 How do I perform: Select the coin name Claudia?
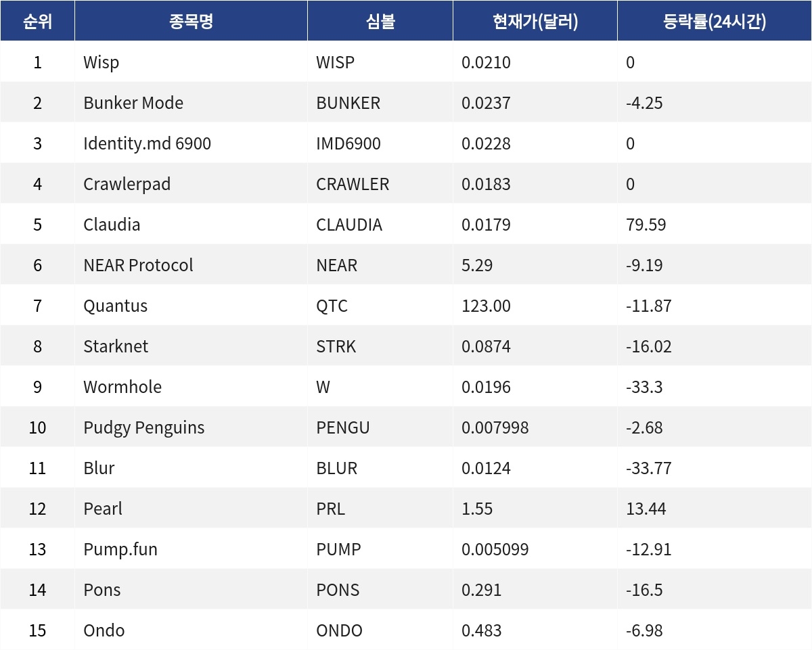coord(112,225)
